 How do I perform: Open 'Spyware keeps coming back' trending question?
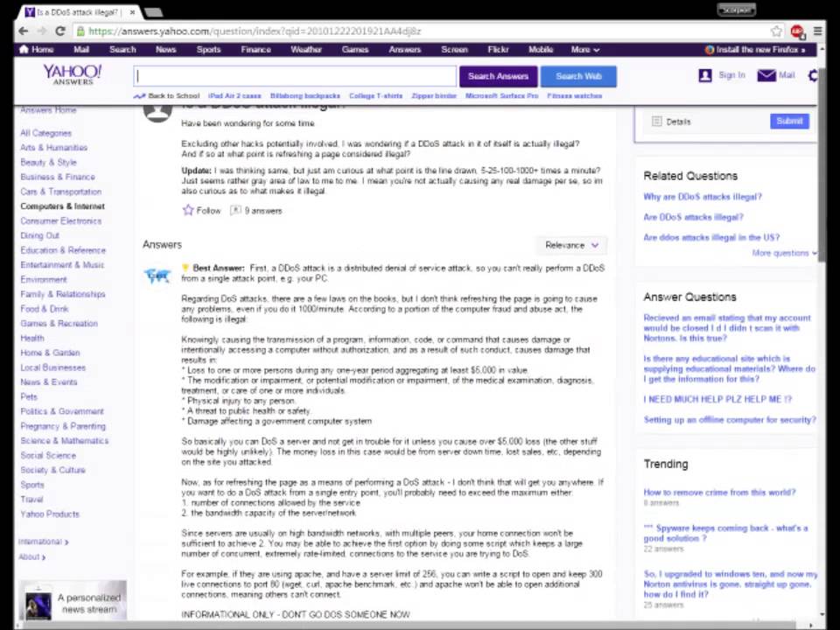click(726, 533)
